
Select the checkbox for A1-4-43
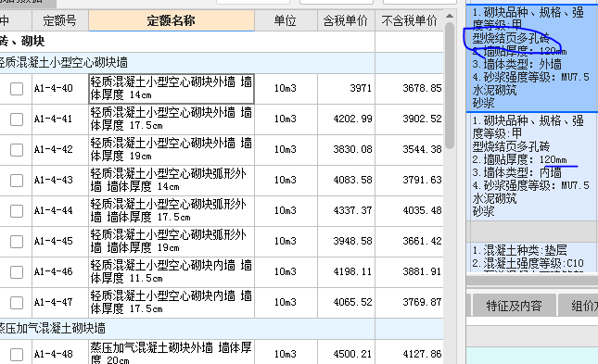coord(17,181)
